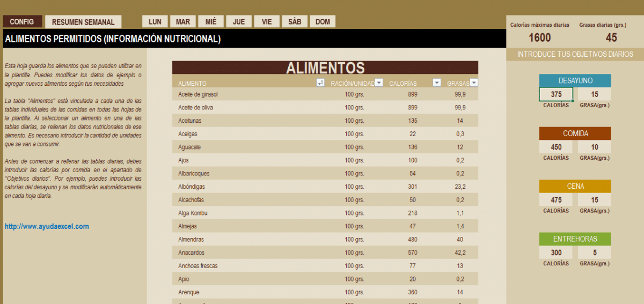Select the daily fats value 45
644x304 pixels.
tap(611, 38)
